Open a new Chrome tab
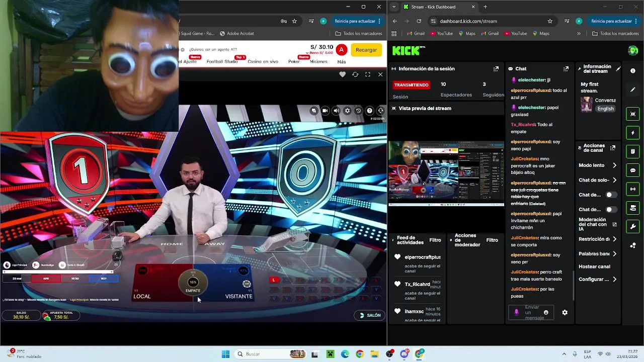The height and width of the screenshot is (362, 644). [485, 7]
